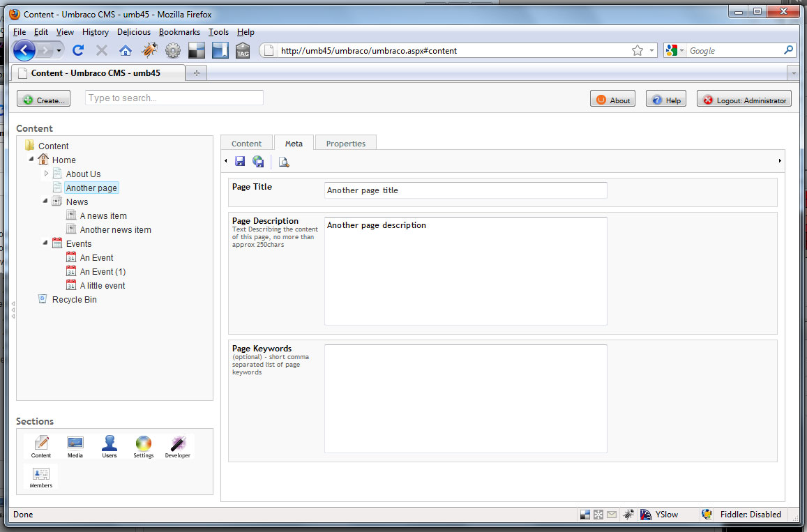Viewport: 807px width, 532px height.
Task: Click the YSlow gauge icon in the status bar
Action: pyautogui.click(x=646, y=515)
